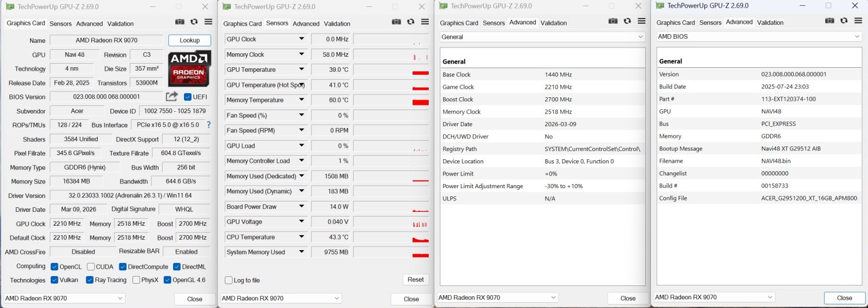This screenshot has height=308, width=868.
Task: Open hamburger menu in Graphics Card window
Action: pyautogui.click(x=208, y=22)
